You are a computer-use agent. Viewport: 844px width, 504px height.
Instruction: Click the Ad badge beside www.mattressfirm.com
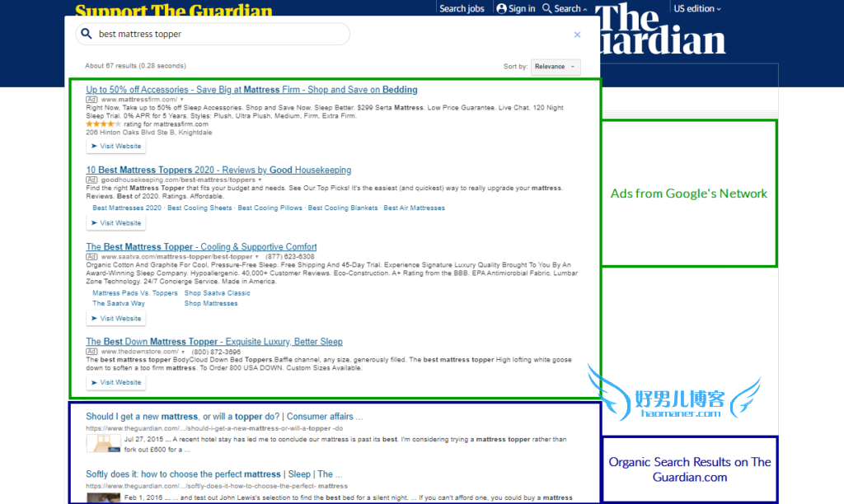pos(91,100)
